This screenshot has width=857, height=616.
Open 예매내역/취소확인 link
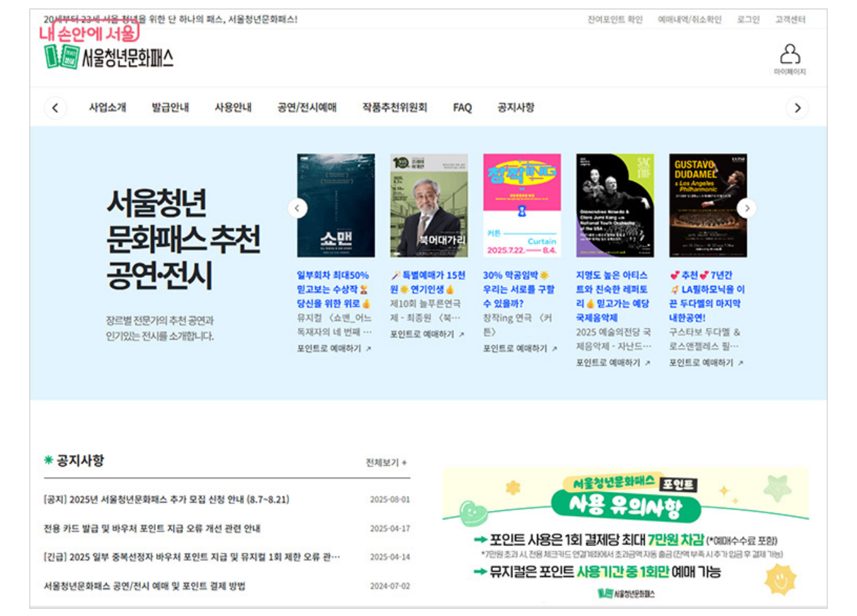[x=689, y=19]
